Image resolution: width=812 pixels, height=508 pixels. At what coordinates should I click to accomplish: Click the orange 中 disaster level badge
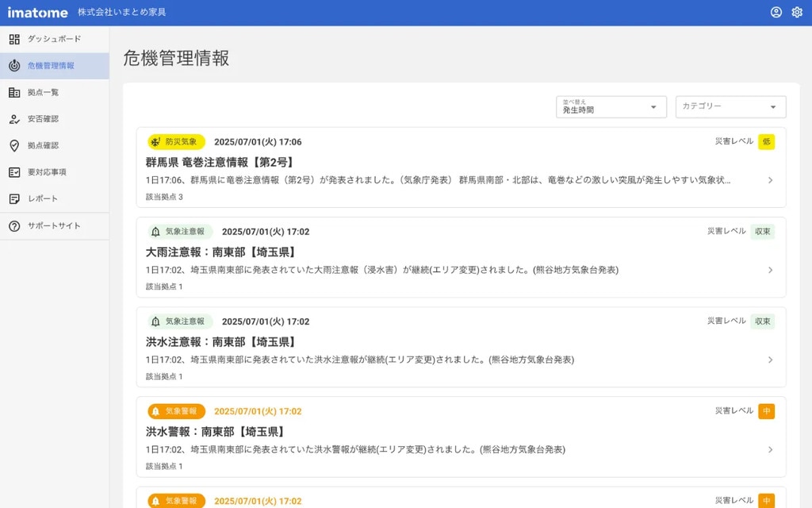pos(766,411)
